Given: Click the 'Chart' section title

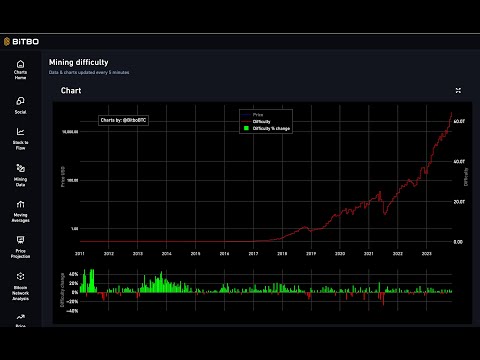Looking at the screenshot, I should click(x=71, y=91).
